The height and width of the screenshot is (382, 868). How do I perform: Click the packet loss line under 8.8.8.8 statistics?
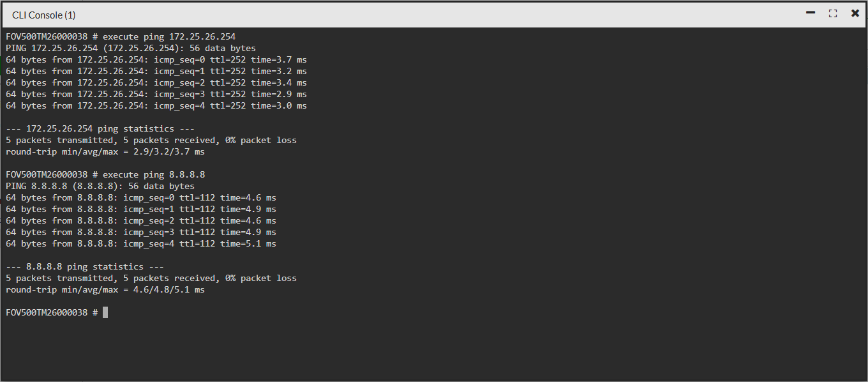(151, 278)
